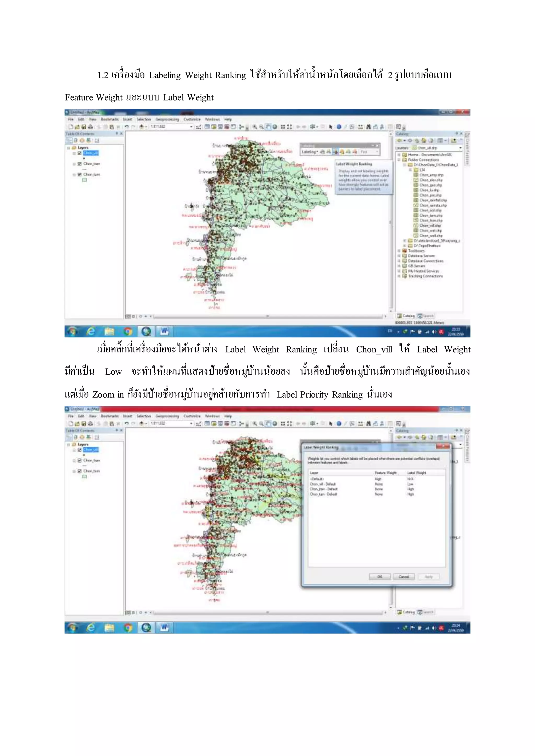Click Chrome icon on first screenshot's taskbar
Image resolution: width=535 pixels, height=756 pixels.
pos(128,331)
